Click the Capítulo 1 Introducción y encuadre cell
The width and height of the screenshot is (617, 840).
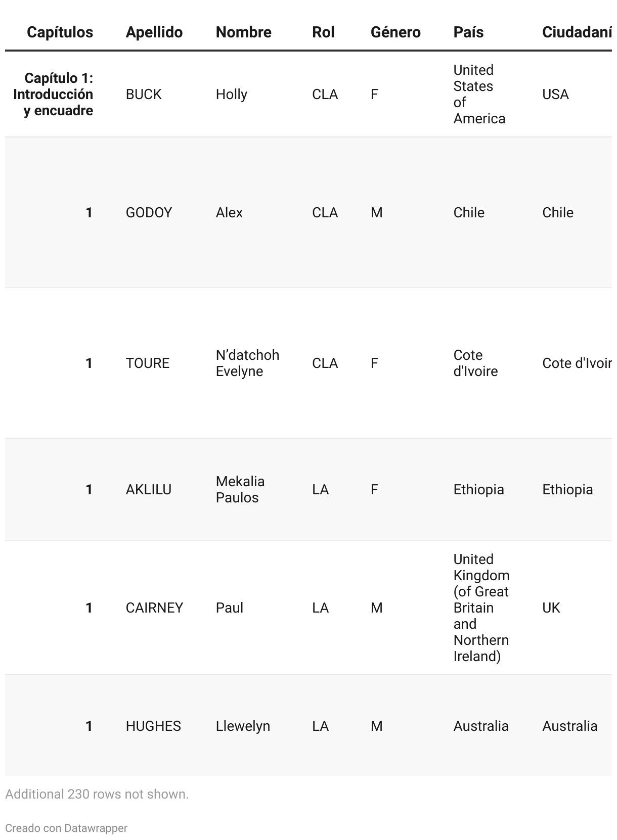point(54,95)
